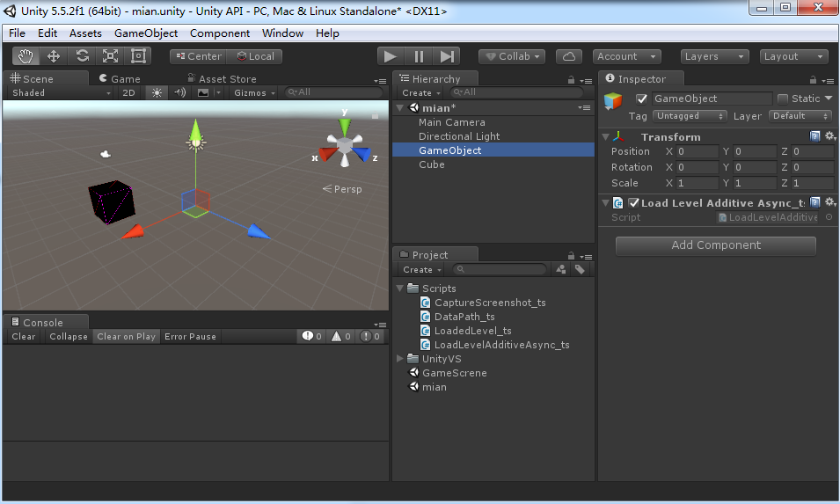Lock the Project panel

(571, 255)
